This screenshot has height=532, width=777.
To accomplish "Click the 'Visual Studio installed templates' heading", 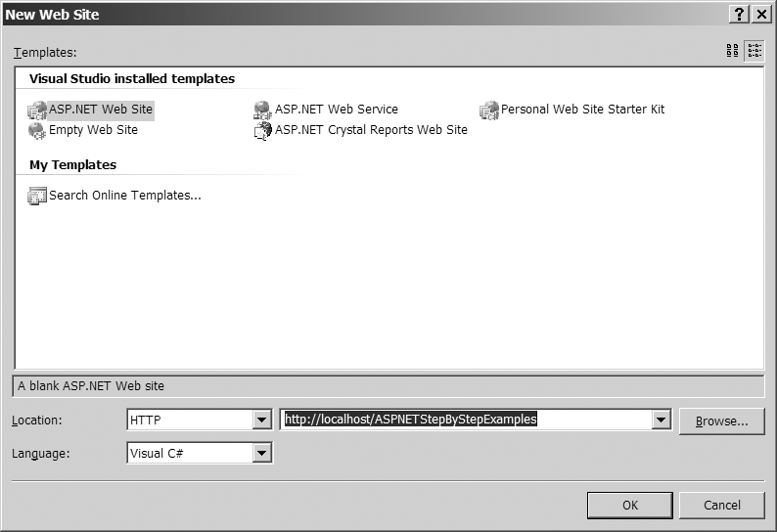I will 132,79.
